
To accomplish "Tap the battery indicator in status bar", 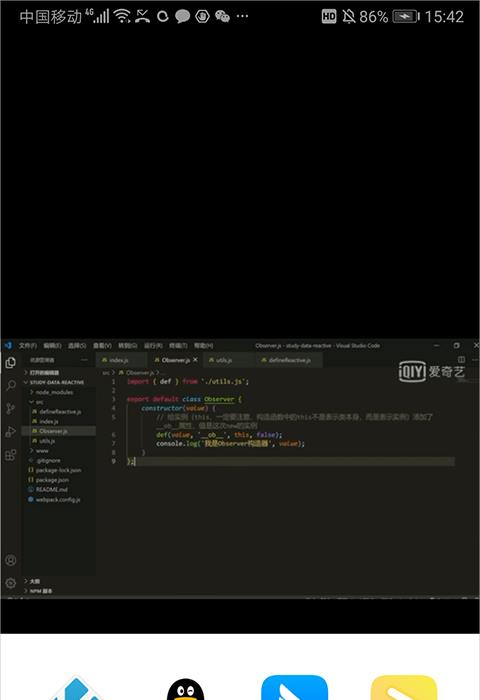I will tap(406, 17).
